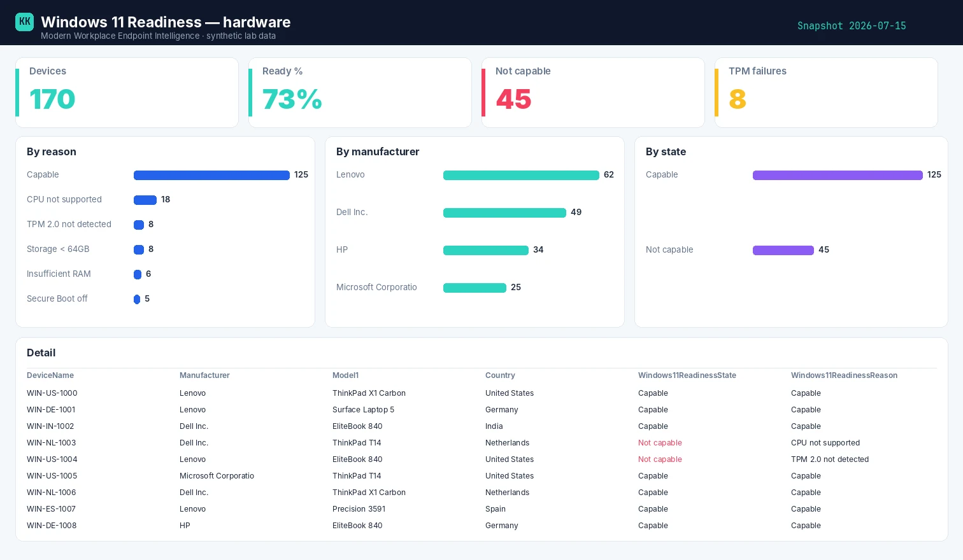Click the CPU not supported label in By reason
The height and width of the screenshot is (560, 963).
[64, 199]
